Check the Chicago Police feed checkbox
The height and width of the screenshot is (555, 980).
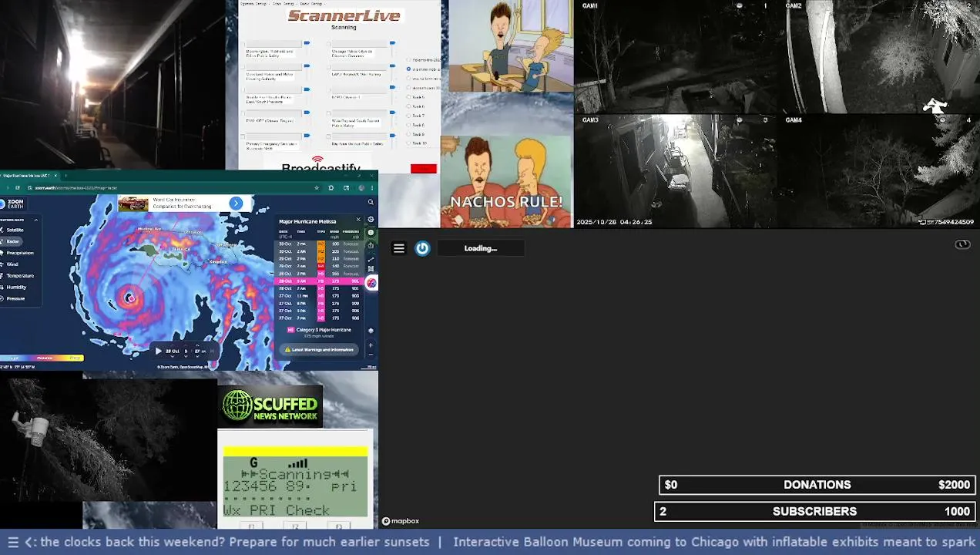click(x=328, y=44)
